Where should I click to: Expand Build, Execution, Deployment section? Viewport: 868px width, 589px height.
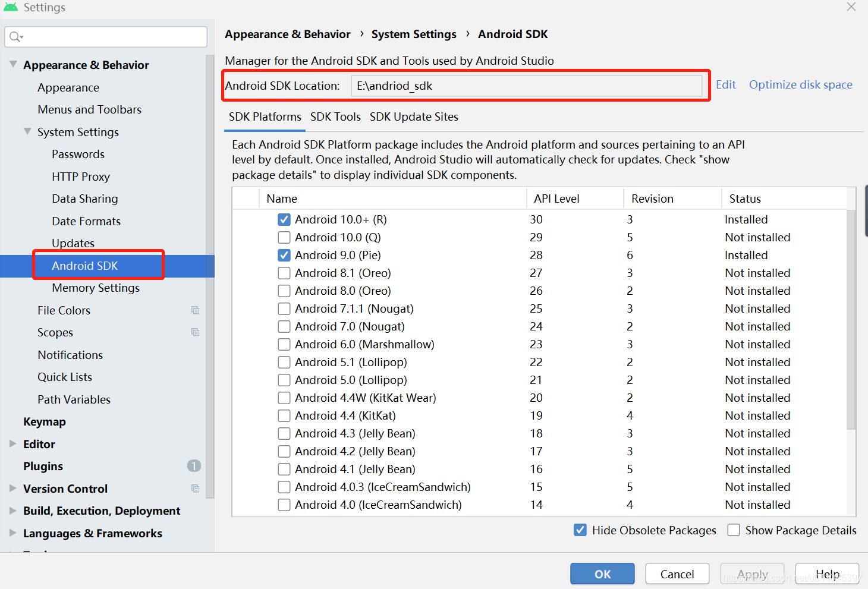(13, 510)
